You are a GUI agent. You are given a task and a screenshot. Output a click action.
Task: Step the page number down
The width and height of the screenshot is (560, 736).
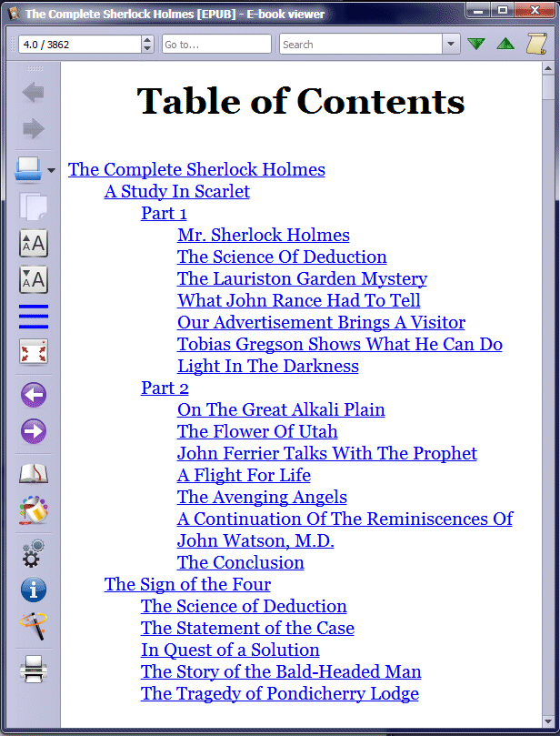[x=147, y=49]
